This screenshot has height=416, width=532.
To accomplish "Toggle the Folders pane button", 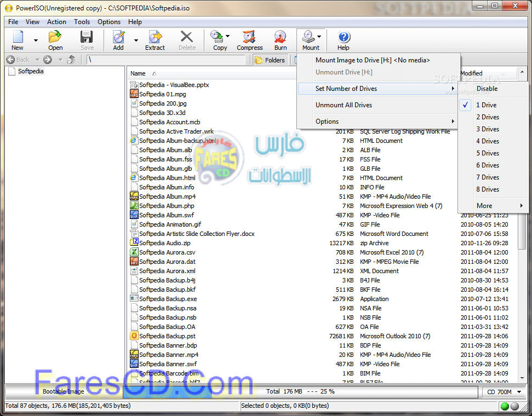I will coord(270,60).
